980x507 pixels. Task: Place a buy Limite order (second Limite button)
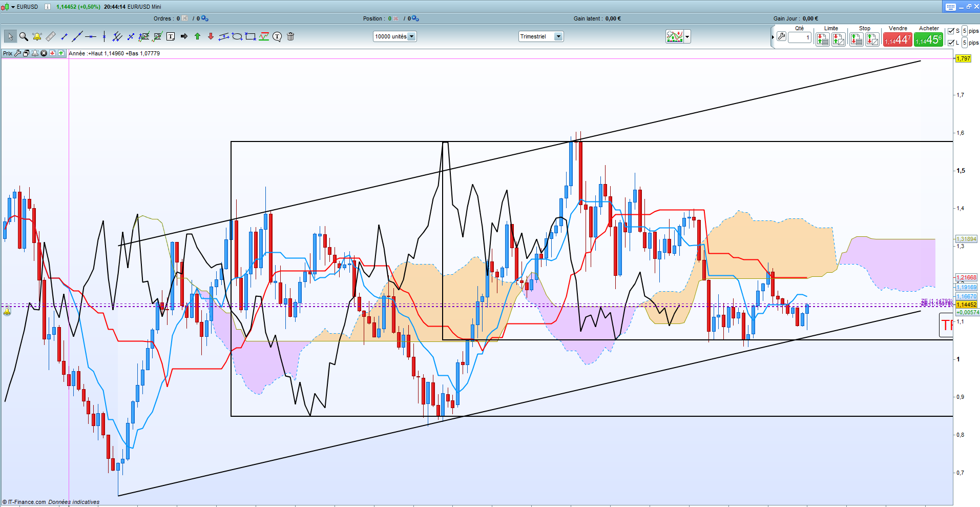click(839, 39)
